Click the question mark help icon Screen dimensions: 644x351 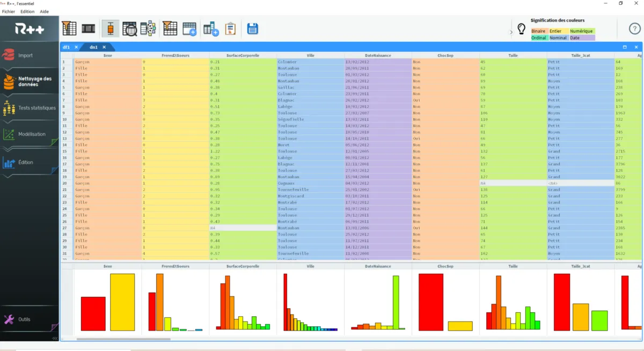(634, 28)
